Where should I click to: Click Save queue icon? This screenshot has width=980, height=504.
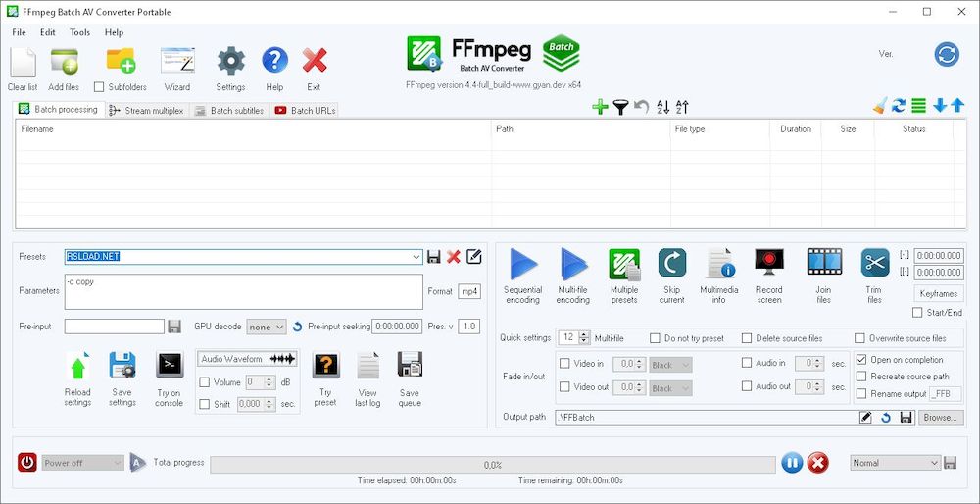[x=410, y=365]
